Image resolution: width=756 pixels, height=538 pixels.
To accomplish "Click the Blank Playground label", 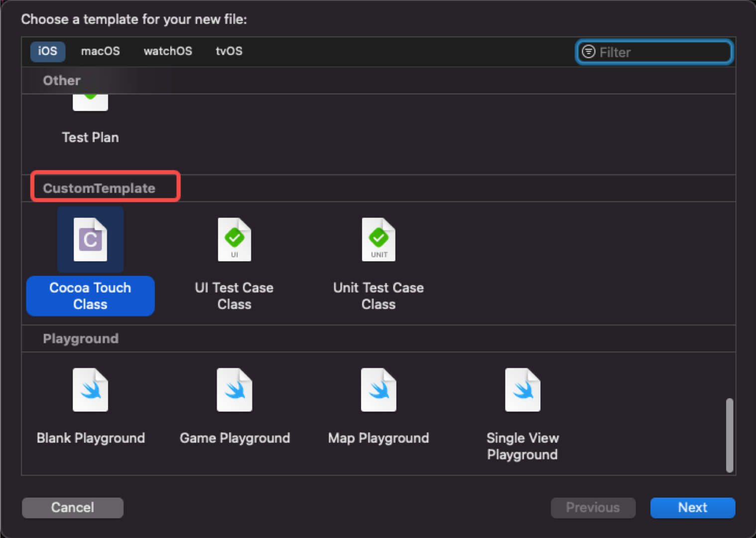I will 91,438.
